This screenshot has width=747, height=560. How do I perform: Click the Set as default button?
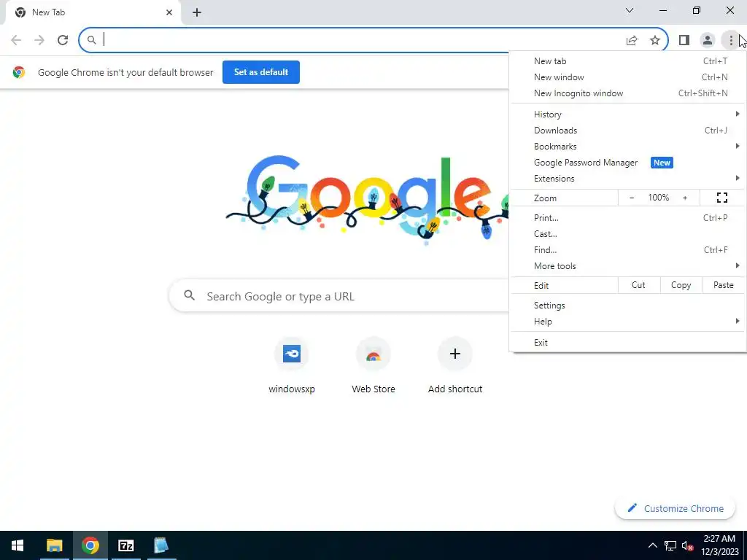pyautogui.click(x=261, y=72)
